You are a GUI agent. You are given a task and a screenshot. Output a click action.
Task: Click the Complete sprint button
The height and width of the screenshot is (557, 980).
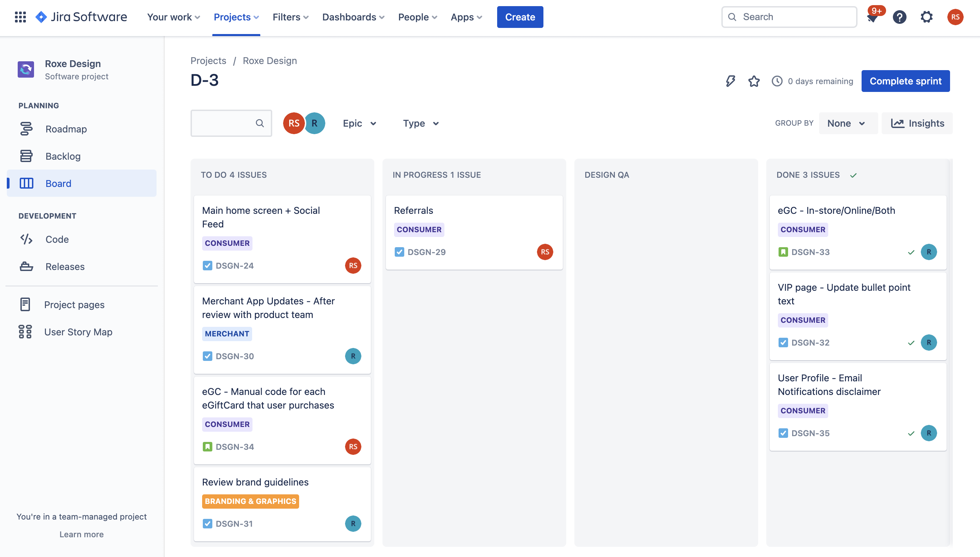click(x=905, y=81)
